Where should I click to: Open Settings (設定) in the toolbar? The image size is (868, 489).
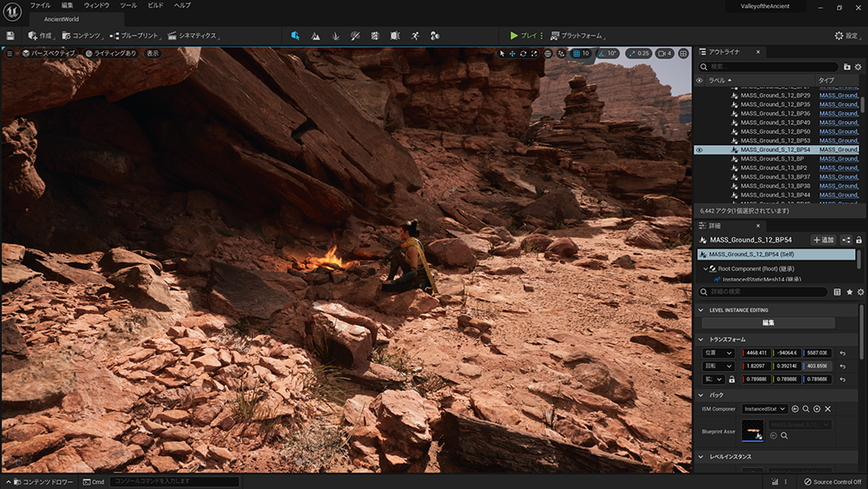pyautogui.click(x=846, y=36)
